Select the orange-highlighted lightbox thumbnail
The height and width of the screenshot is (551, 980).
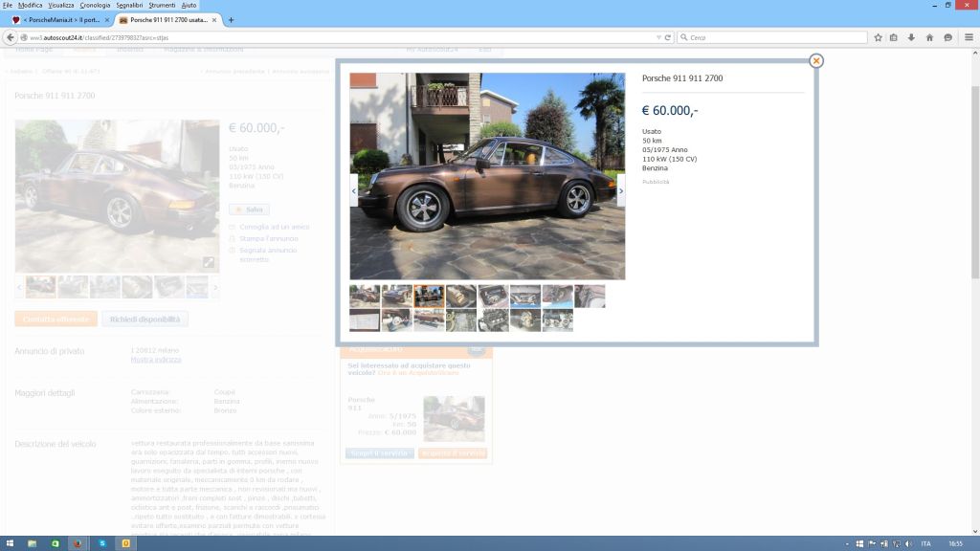coord(429,297)
